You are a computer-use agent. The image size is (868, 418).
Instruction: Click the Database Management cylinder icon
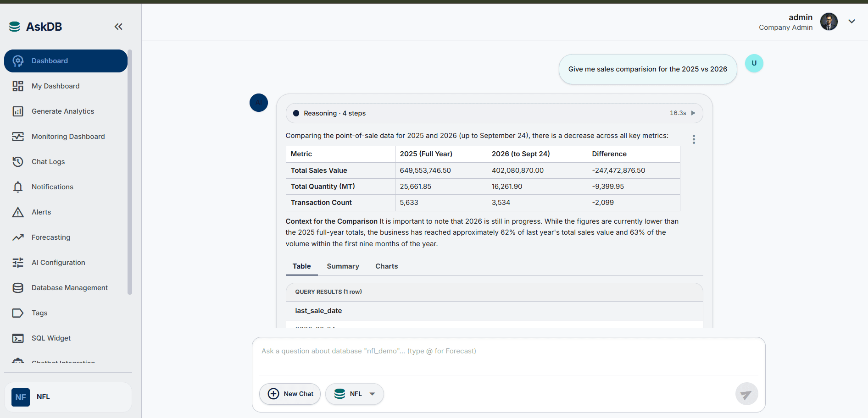(x=18, y=288)
